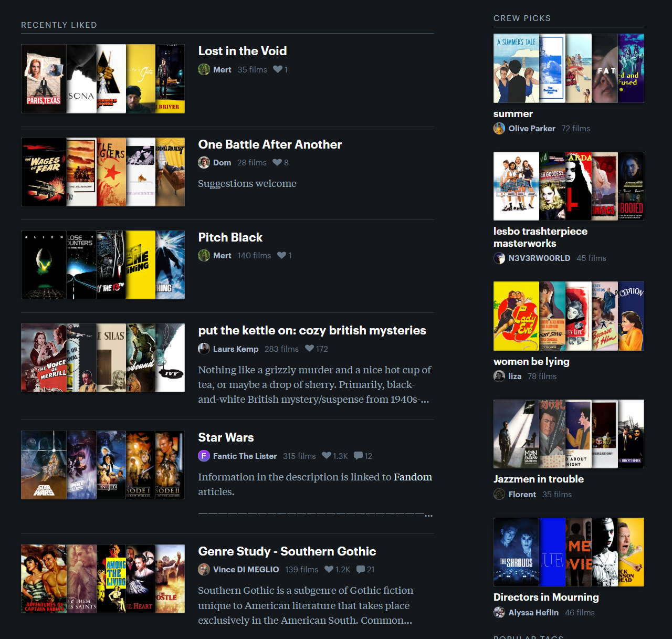
Task: Click the comment bubble icon showing 21 comments
Action: pos(361,569)
